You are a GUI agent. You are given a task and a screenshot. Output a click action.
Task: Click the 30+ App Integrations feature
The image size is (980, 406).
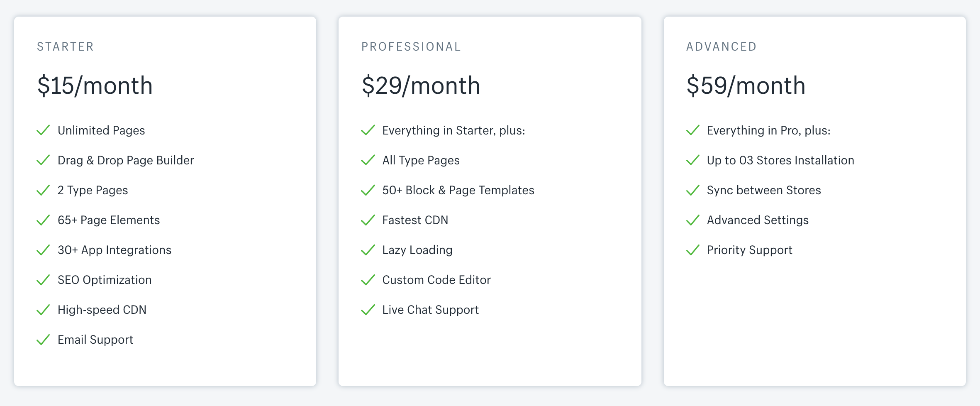click(115, 250)
